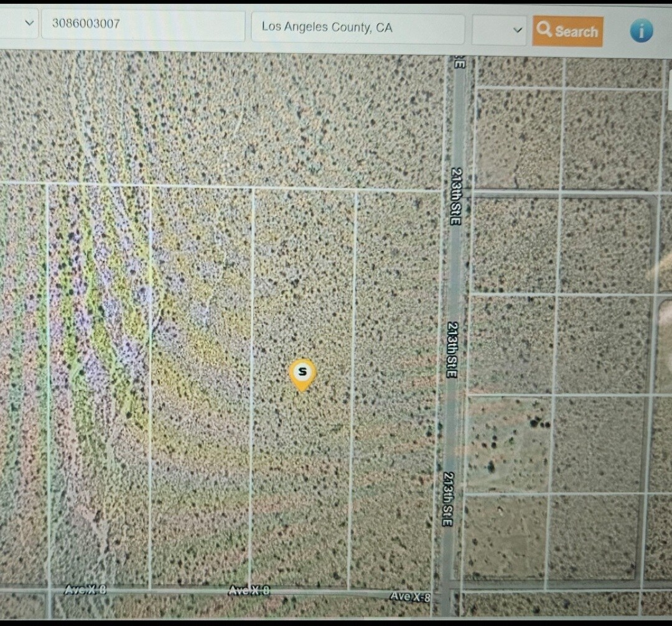Click the middle Ave X-8 street label

pos(249,591)
